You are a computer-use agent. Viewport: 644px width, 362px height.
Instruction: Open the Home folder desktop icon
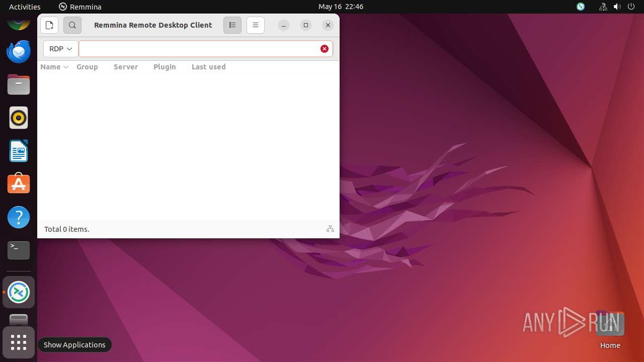(x=610, y=330)
